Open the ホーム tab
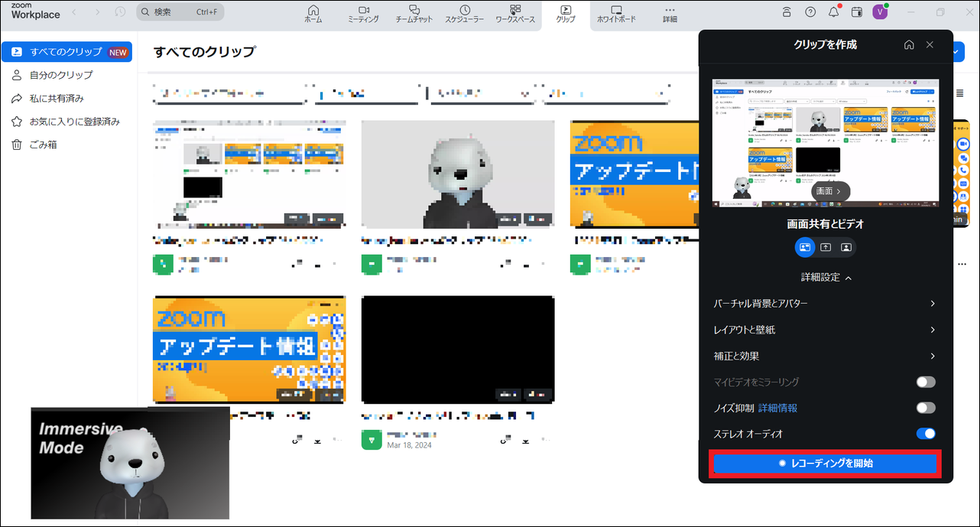 coord(313,14)
